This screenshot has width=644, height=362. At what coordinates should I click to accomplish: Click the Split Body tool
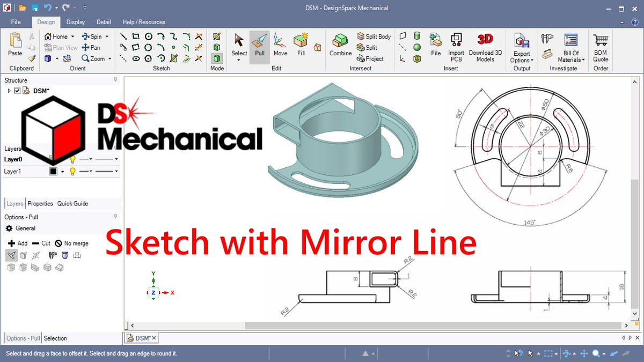374,36
